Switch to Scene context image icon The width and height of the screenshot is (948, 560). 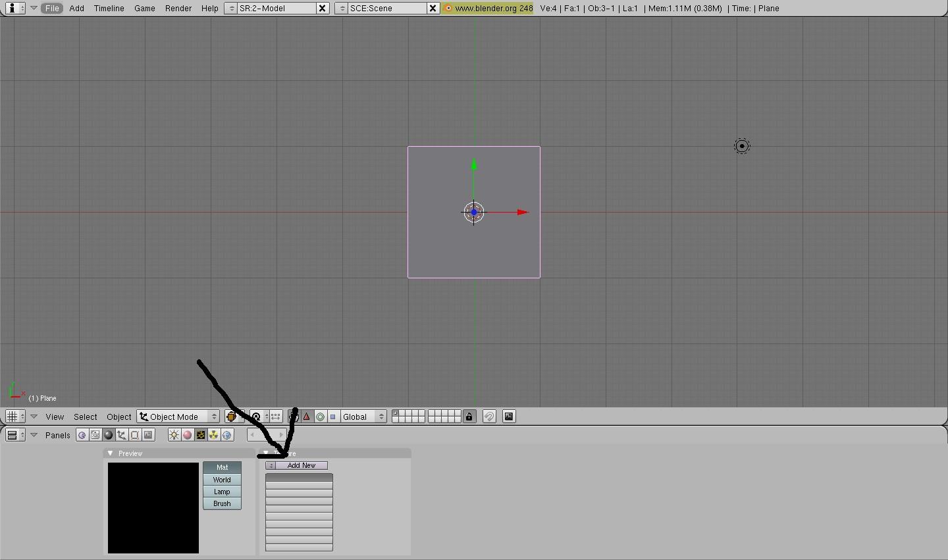point(148,435)
